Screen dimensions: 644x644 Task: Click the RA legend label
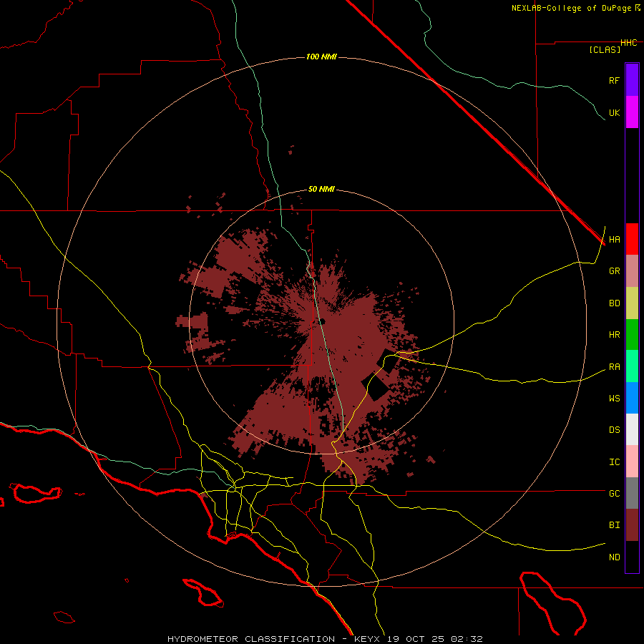(x=614, y=367)
